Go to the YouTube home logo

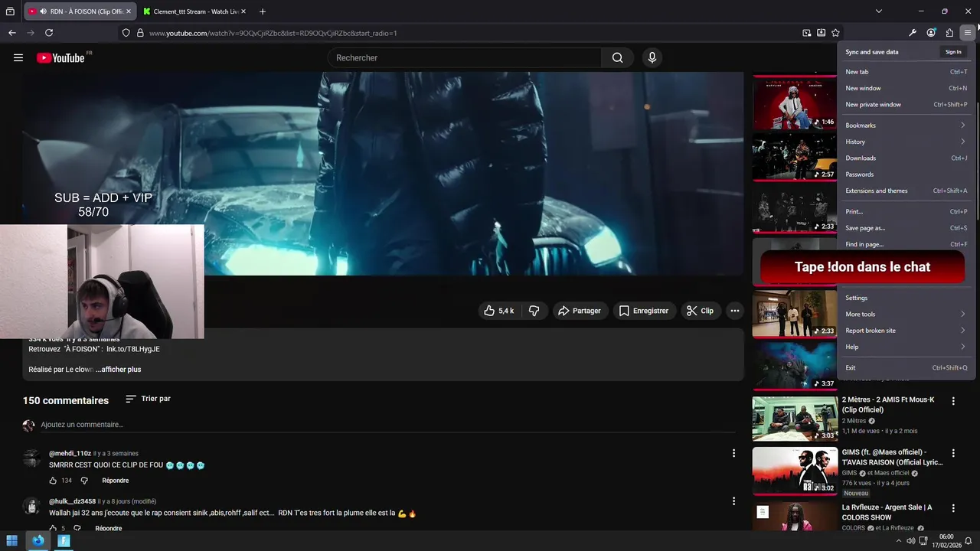click(x=60, y=57)
